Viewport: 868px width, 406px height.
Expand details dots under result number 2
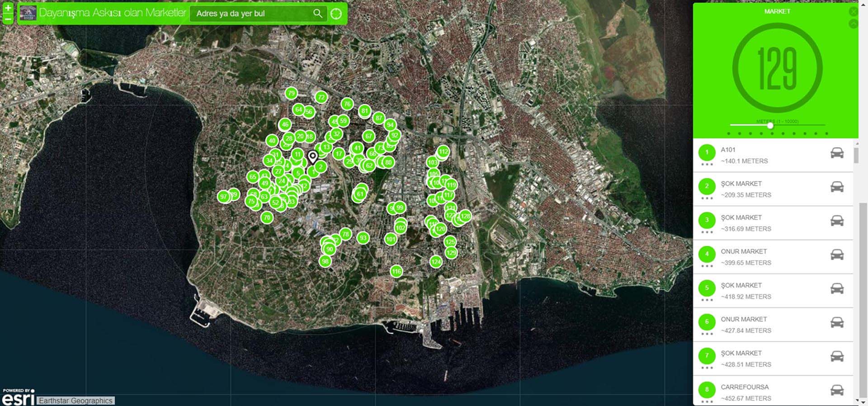707,198
